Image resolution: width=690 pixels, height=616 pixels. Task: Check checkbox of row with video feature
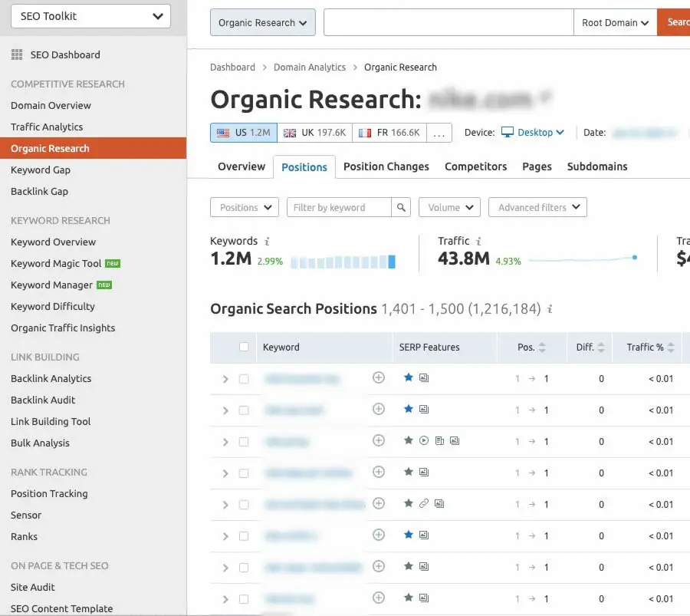[x=244, y=442]
